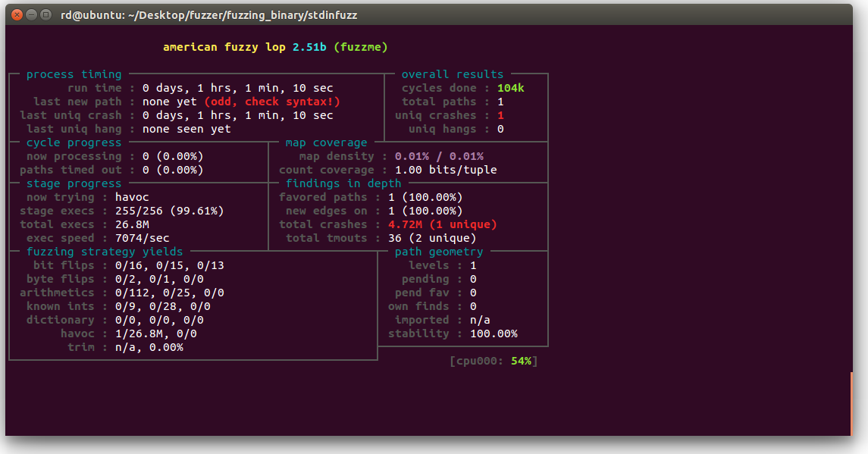Click the stage execs 255/256 value
The height and width of the screenshot is (454, 868).
(x=169, y=211)
